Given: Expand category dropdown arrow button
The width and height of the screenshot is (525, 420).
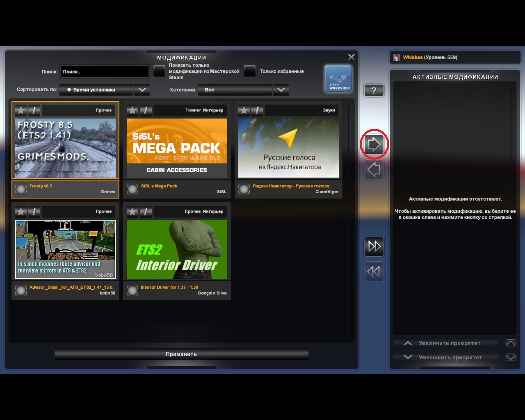Looking at the screenshot, I should pyautogui.click(x=281, y=90).
